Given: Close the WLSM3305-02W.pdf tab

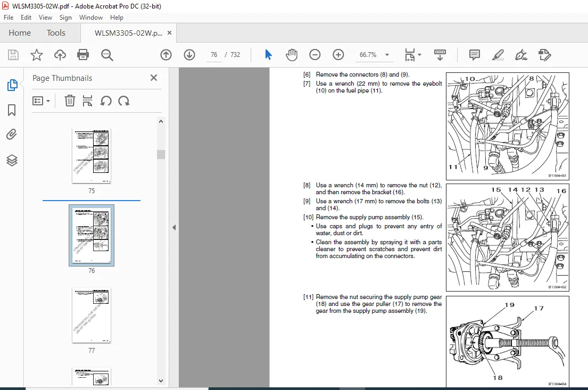Looking at the screenshot, I should (170, 33).
